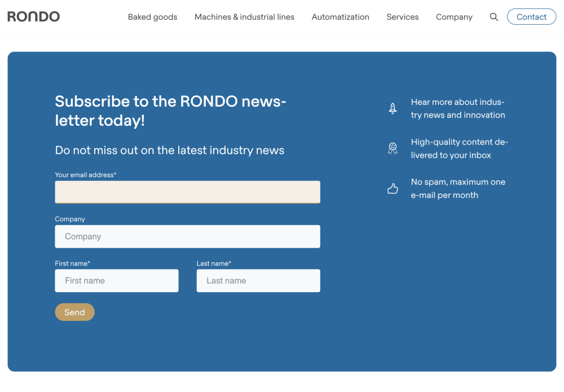
Task: Click the bell icon next to industry news benefit
Action: tap(393, 108)
